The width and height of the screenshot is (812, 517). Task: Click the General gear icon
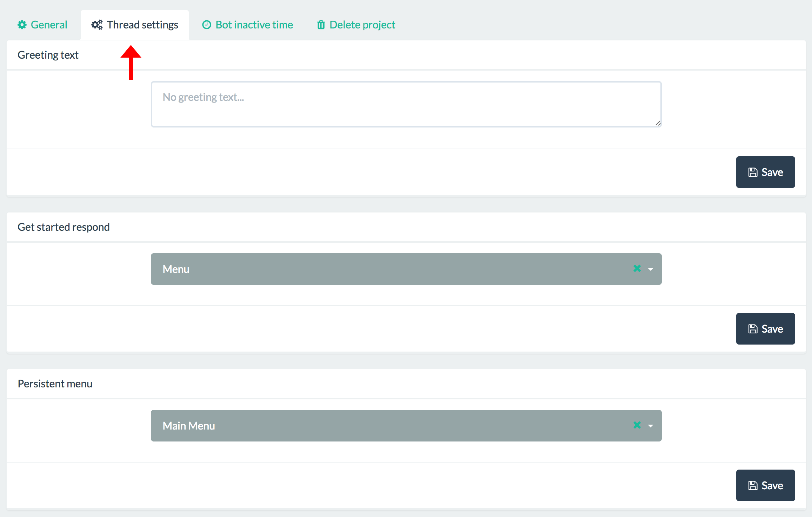(x=22, y=25)
